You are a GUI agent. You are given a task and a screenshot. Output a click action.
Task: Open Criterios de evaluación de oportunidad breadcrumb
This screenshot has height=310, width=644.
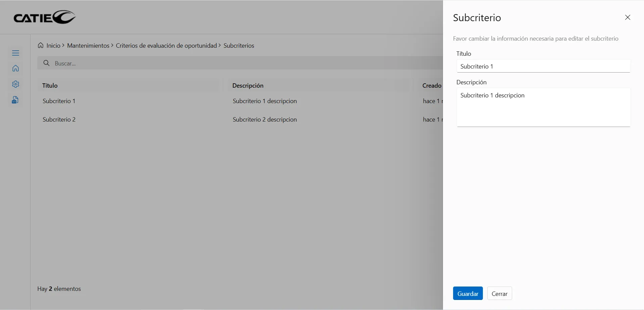pos(166,46)
